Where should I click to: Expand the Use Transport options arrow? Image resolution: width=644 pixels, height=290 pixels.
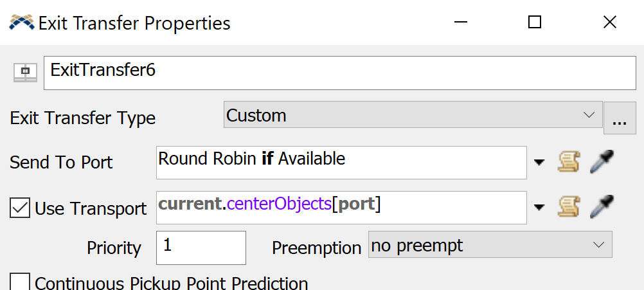point(539,207)
